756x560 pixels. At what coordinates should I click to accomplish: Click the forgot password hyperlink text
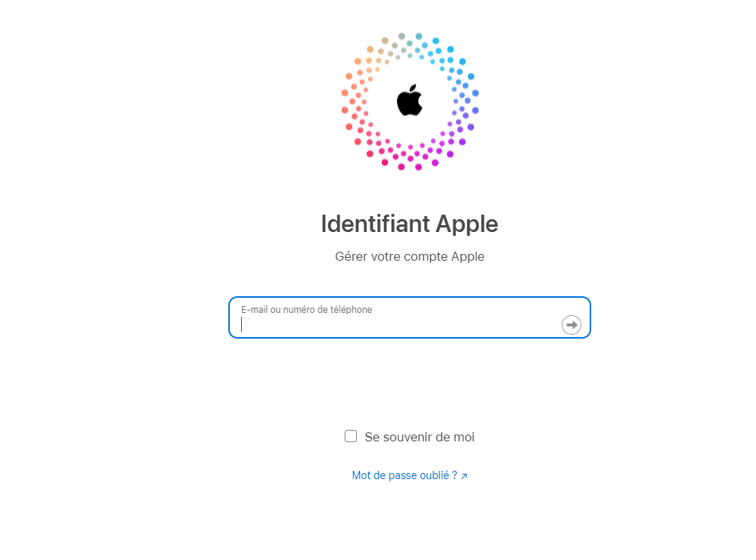pyautogui.click(x=404, y=475)
